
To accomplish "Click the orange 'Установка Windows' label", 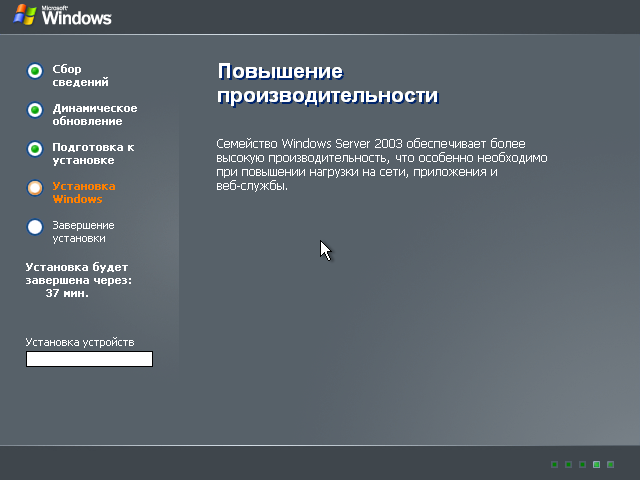I will coord(84,193).
